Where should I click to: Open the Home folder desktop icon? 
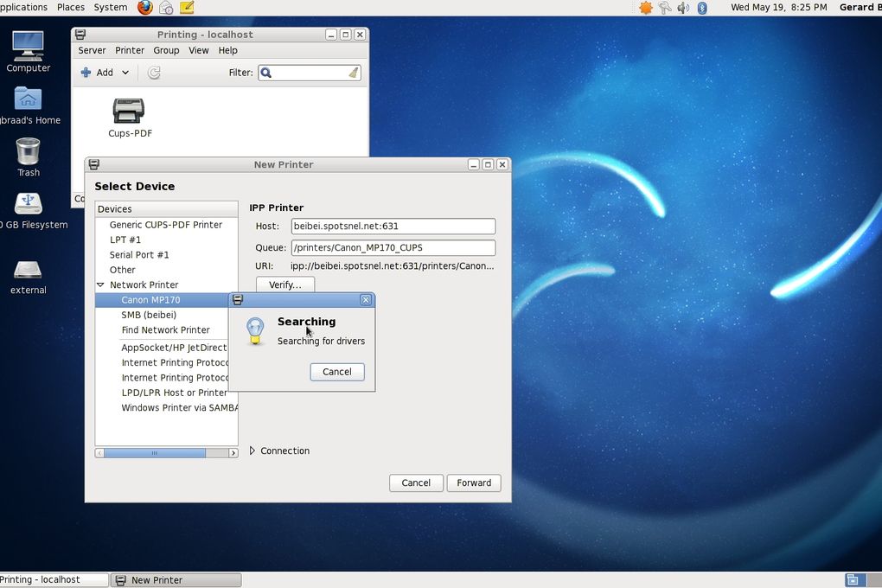click(x=29, y=105)
